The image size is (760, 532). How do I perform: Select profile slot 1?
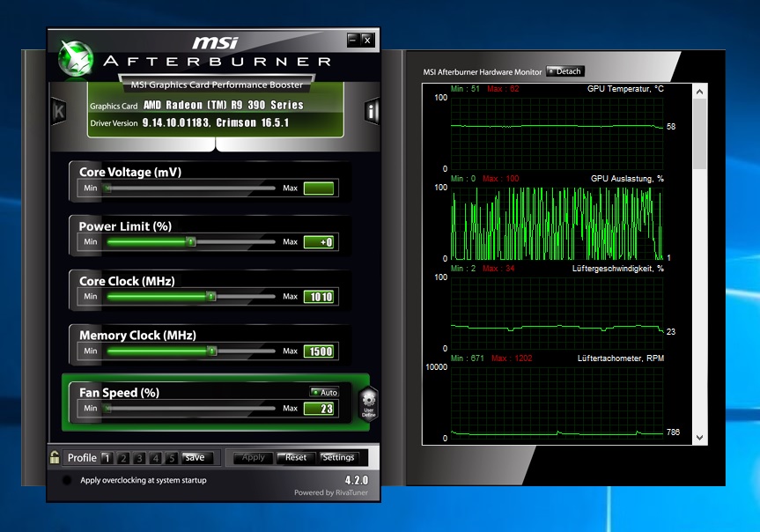(107, 458)
